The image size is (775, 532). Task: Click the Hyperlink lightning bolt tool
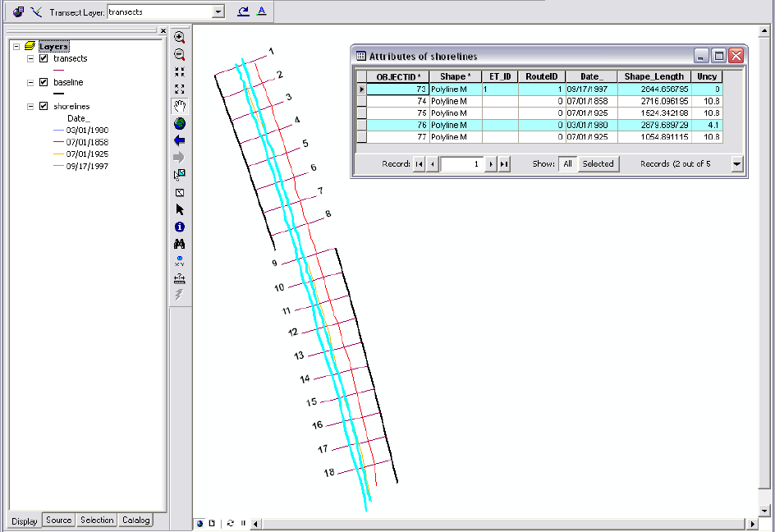pos(180,295)
